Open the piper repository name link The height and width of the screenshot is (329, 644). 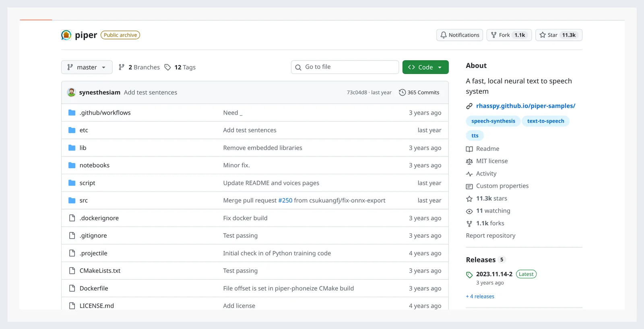point(86,35)
